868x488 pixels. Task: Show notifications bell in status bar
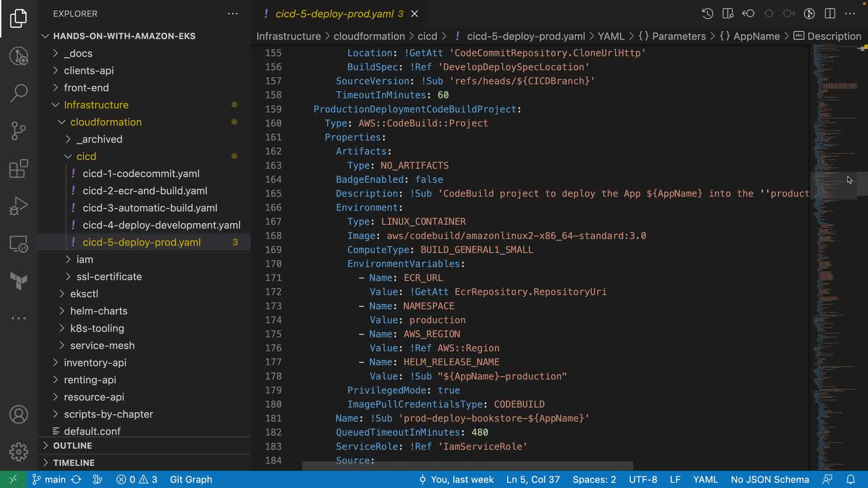(x=850, y=479)
